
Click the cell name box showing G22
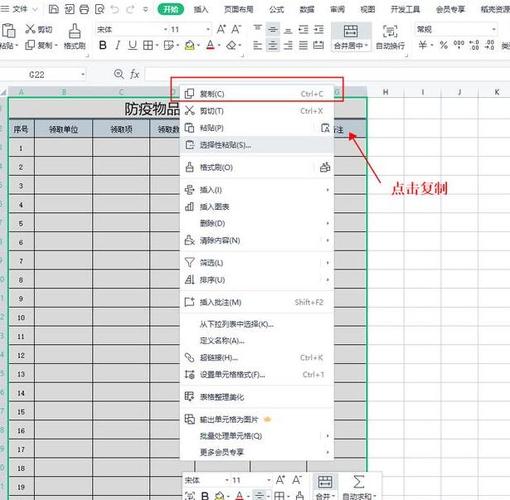click(44, 74)
